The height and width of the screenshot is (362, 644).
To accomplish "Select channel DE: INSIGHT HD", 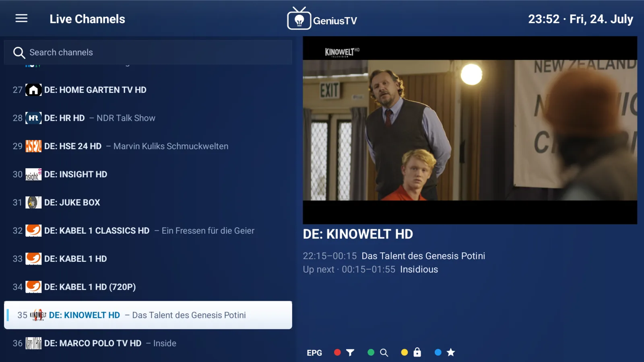I will click(x=148, y=174).
